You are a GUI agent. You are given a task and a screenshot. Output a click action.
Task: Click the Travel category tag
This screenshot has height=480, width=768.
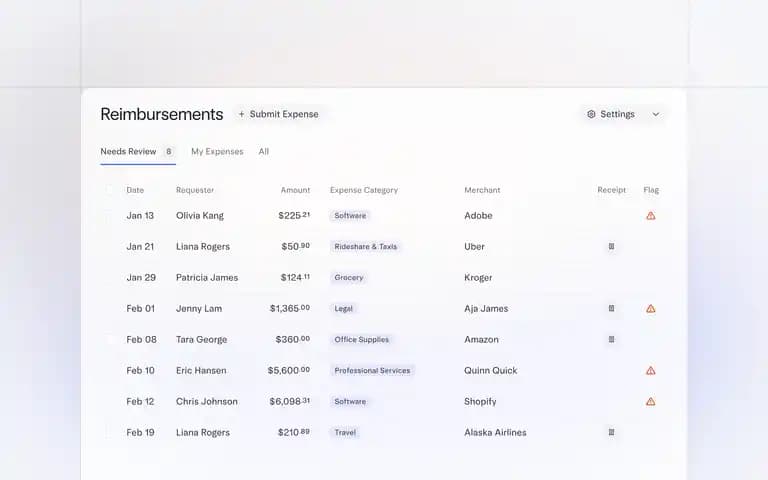(345, 432)
